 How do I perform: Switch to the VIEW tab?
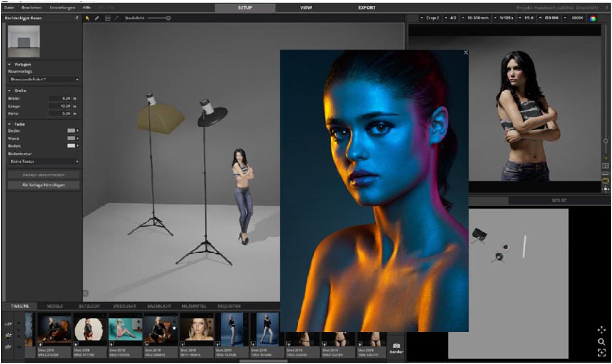point(306,8)
